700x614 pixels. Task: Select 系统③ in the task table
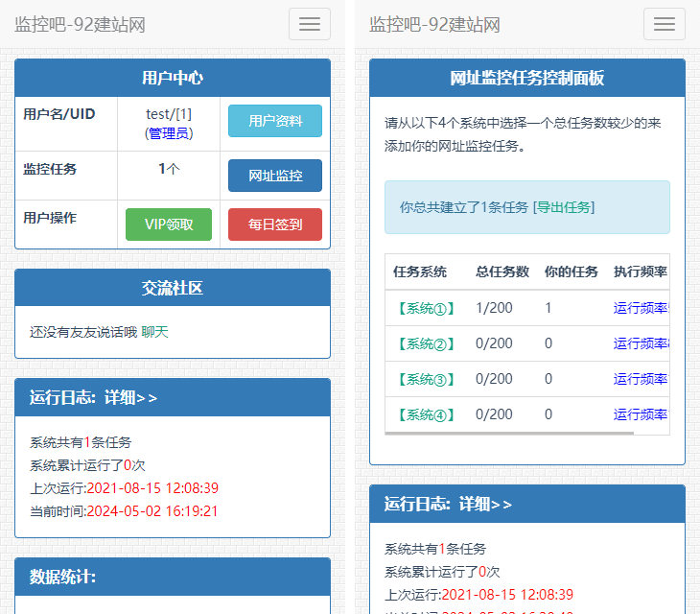click(x=425, y=379)
